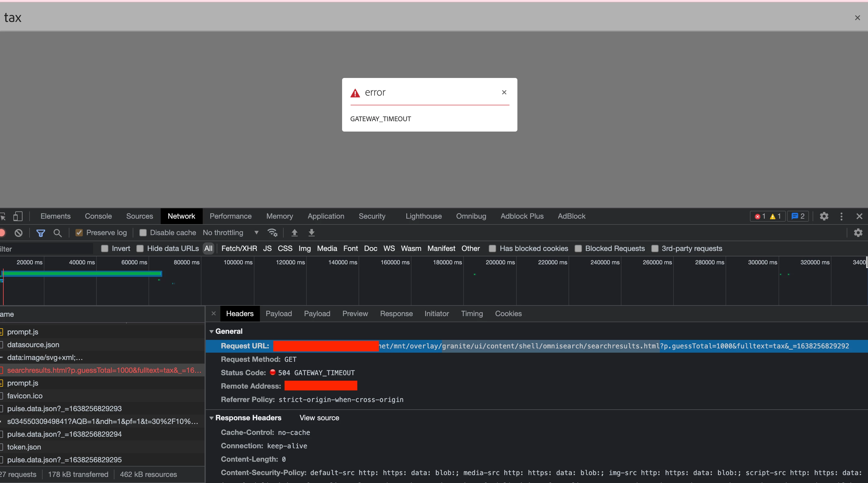Select the token.json request
This screenshot has height=483, width=868.
[24, 447]
